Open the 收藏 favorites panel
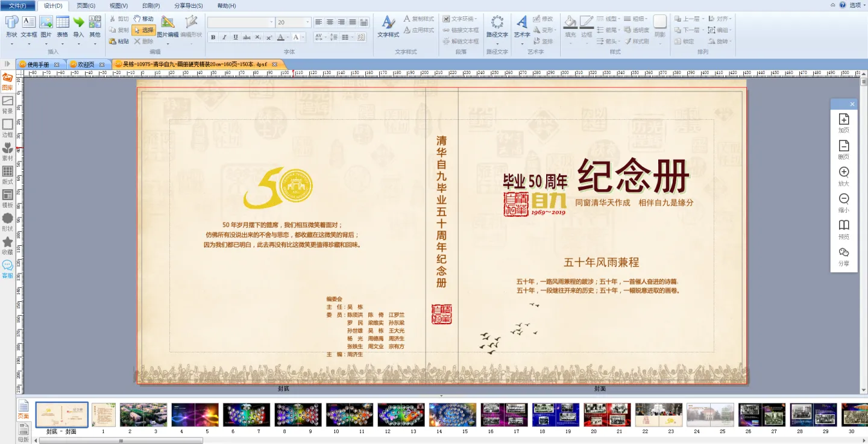 7,246
